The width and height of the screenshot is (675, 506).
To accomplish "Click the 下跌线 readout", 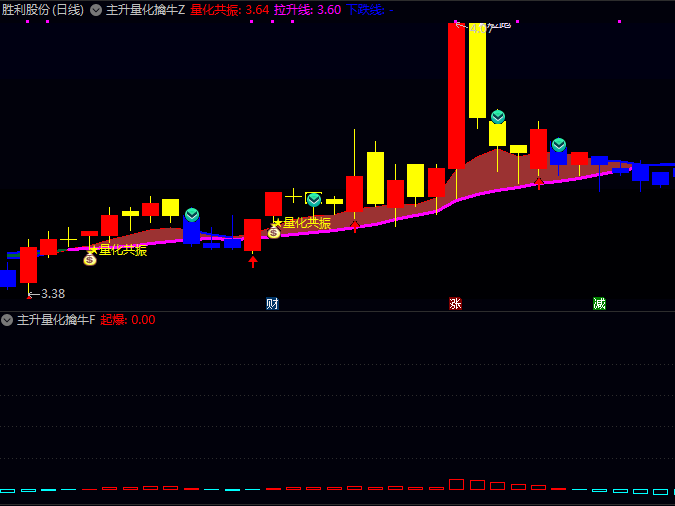I will click(370, 10).
